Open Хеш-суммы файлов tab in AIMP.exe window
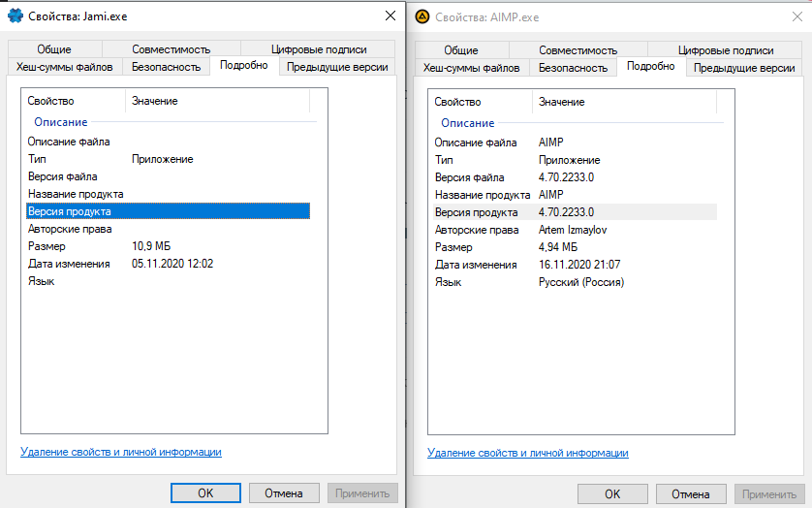This screenshot has height=508, width=812. point(471,68)
